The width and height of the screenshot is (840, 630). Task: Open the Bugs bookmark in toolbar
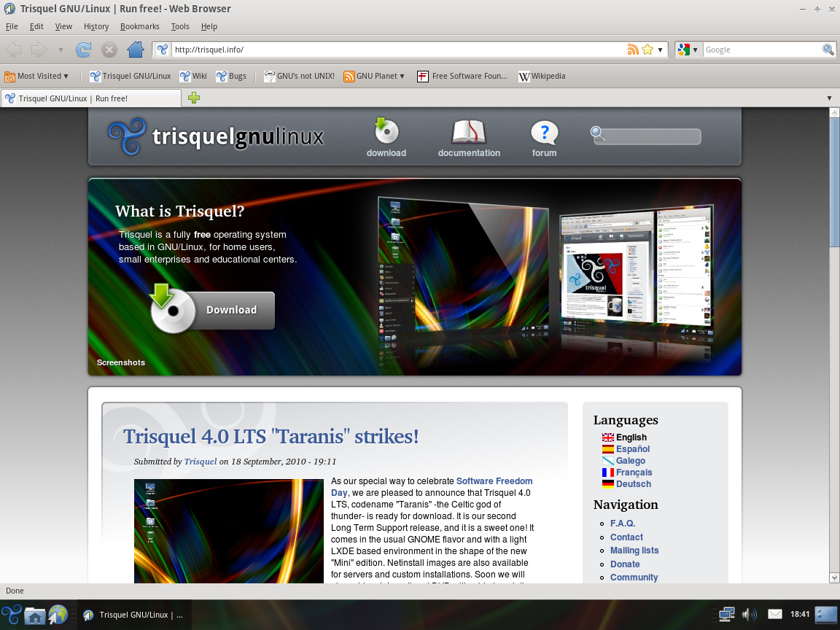[231, 76]
